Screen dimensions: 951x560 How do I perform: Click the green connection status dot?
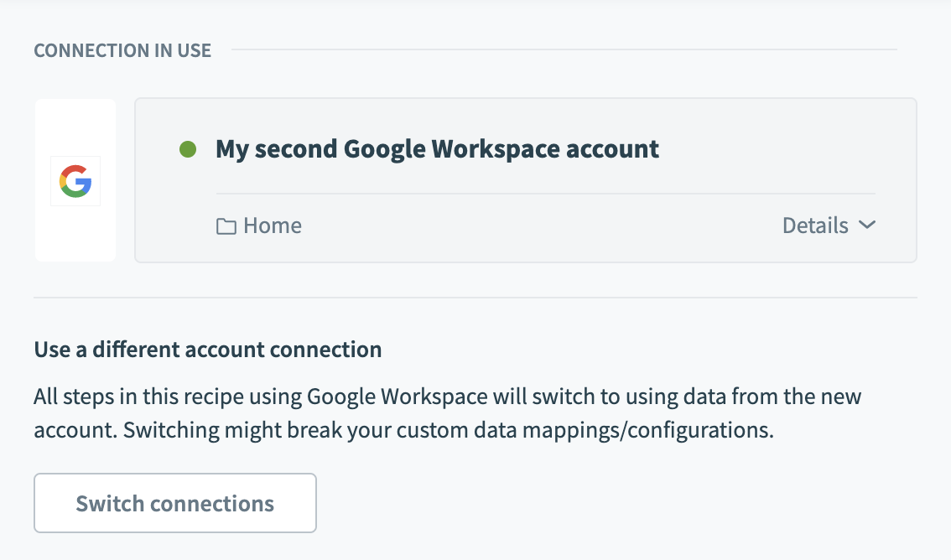click(188, 150)
